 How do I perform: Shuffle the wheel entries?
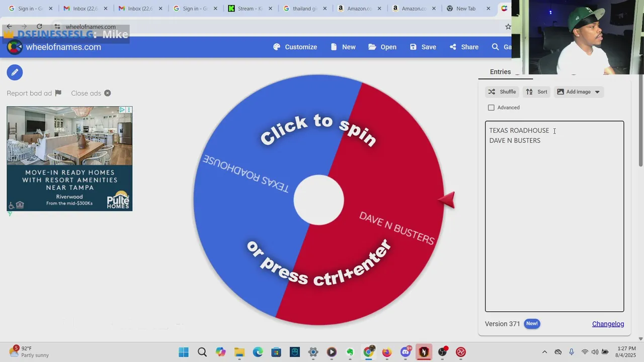pos(502,92)
